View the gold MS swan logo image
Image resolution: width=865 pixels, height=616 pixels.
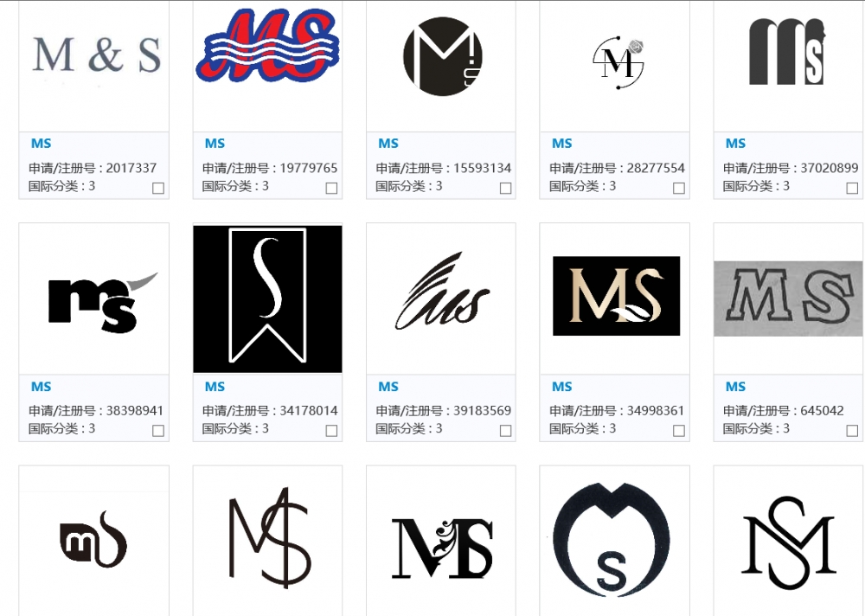point(616,296)
